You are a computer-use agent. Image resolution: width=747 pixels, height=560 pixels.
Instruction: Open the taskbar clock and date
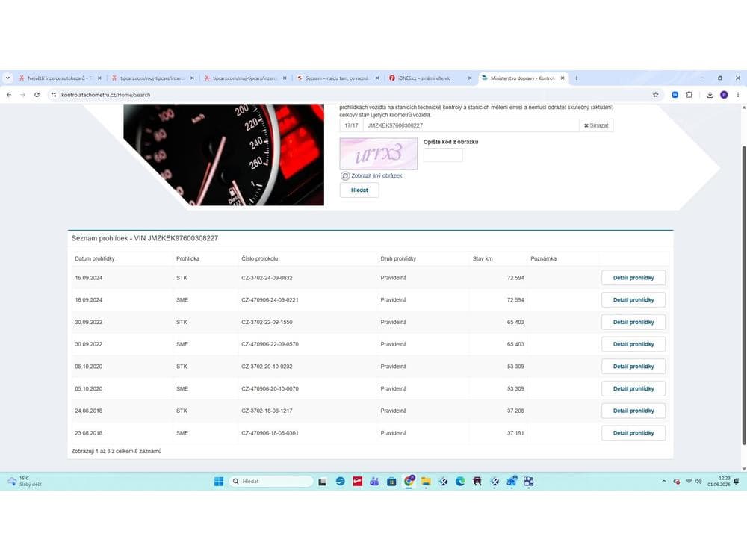coord(719,481)
